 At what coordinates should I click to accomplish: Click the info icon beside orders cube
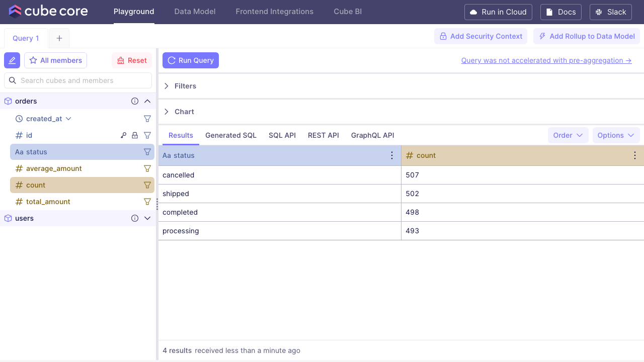[x=135, y=101]
